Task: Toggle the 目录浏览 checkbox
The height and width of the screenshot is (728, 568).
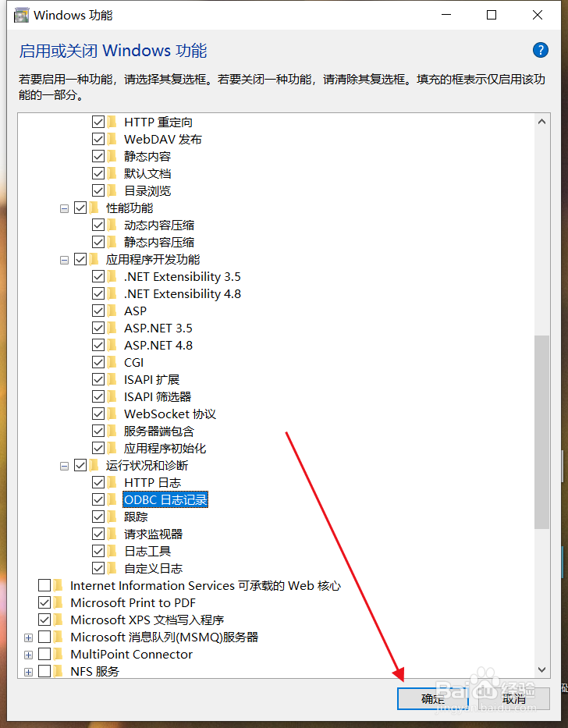Action: 98,191
